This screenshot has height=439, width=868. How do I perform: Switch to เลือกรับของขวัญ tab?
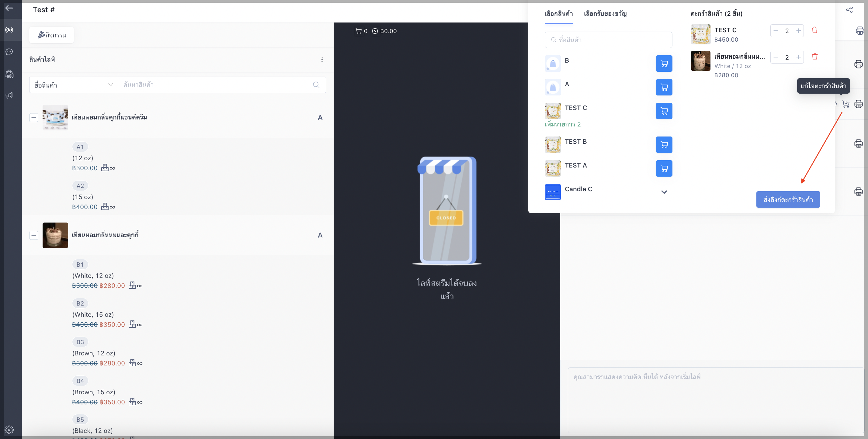click(x=605, y=14)
